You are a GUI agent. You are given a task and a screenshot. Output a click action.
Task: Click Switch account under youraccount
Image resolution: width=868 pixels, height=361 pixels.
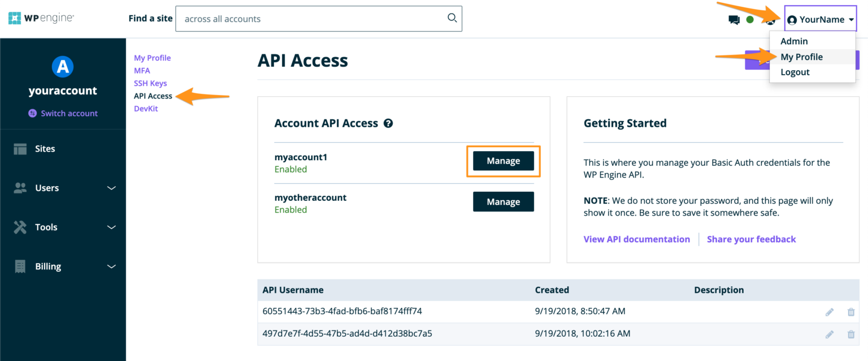[x=63, y=113]
